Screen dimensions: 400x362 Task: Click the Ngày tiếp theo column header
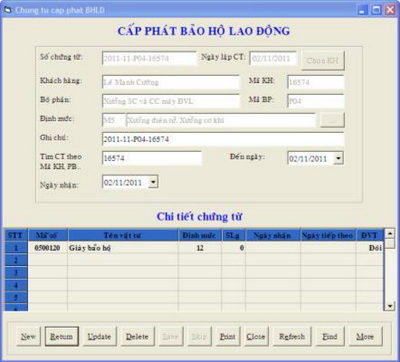pos(328,235)
